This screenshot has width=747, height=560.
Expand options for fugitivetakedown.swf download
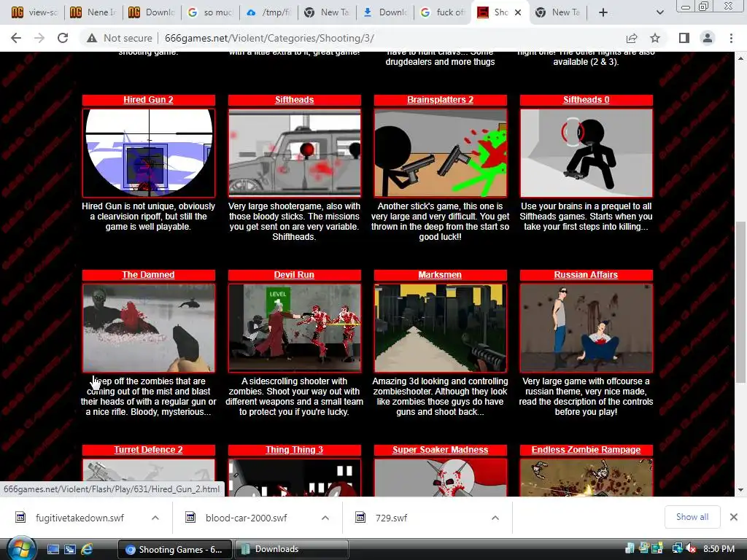coord(155,518)
